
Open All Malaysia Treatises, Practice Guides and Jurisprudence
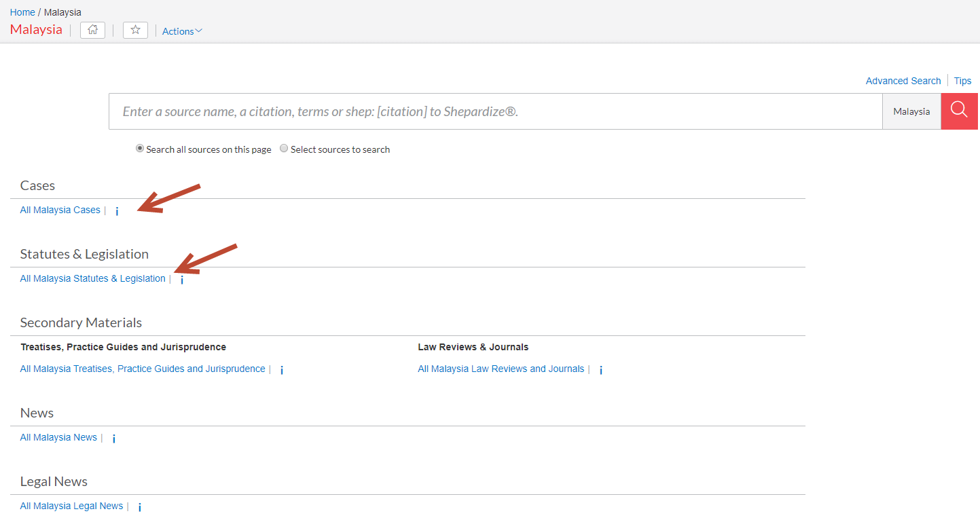pyautogui.click(x=143, y=369)
